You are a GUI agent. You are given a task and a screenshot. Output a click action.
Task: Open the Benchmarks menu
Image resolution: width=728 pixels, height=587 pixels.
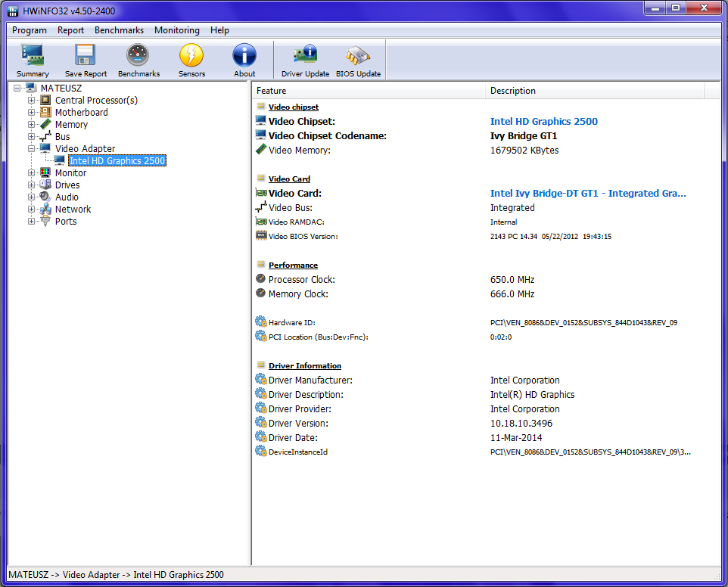(x=119, y=30)
